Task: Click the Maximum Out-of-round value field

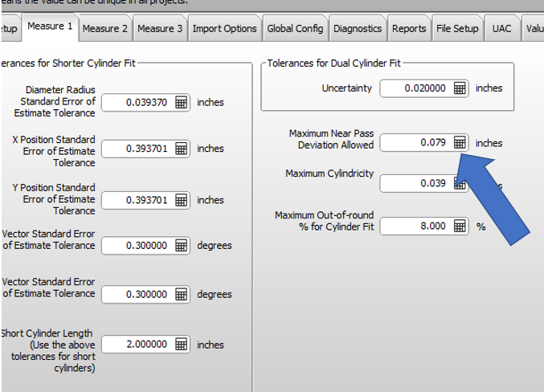Action: point(415,227)
